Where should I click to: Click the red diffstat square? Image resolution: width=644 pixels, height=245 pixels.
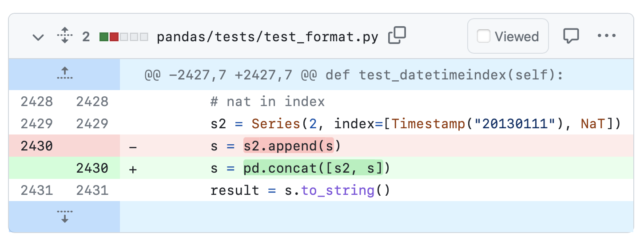click(x=114, y=37)
